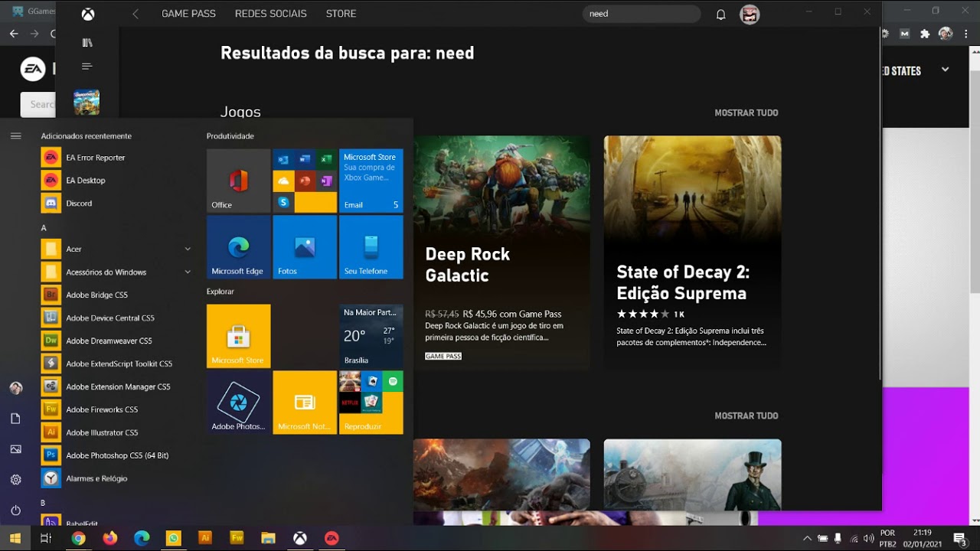Click the lower MOSTRAR TUDO link
Image resolution: width=980 pixels, height=551 pixels.
point(746,416)
